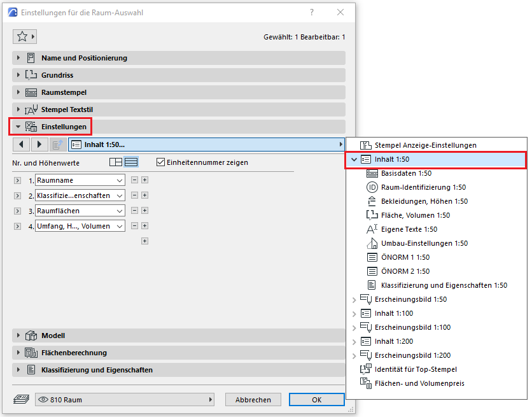Viewport: 532px width, 417px height.
Task: Open the 810 Raum layer dropdown
Action: pos(125,400)
